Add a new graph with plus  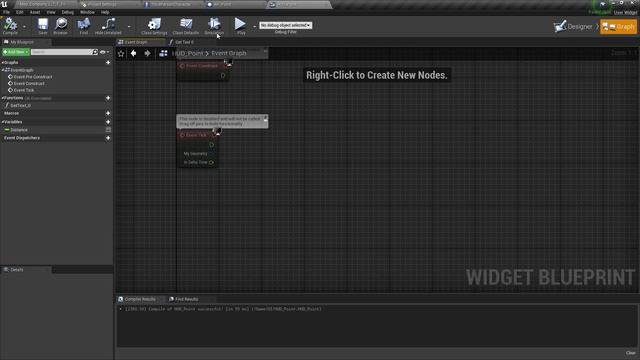click(x=108, y=63)
